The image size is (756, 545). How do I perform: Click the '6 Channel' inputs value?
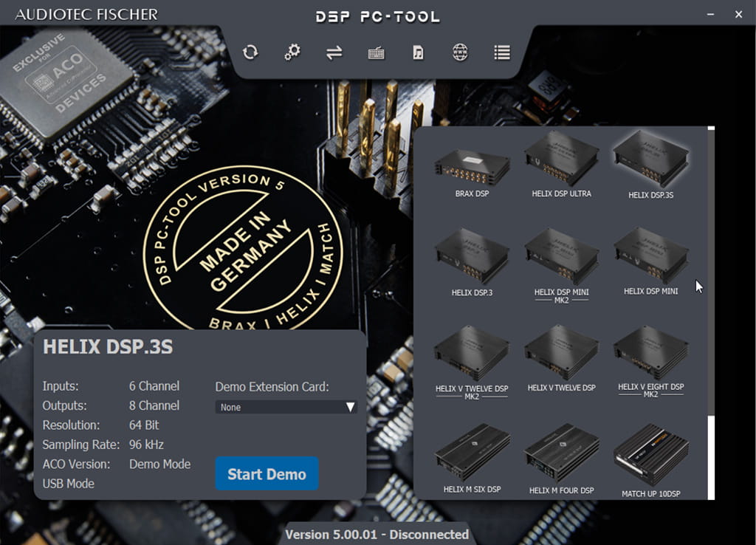click(154, 385)
